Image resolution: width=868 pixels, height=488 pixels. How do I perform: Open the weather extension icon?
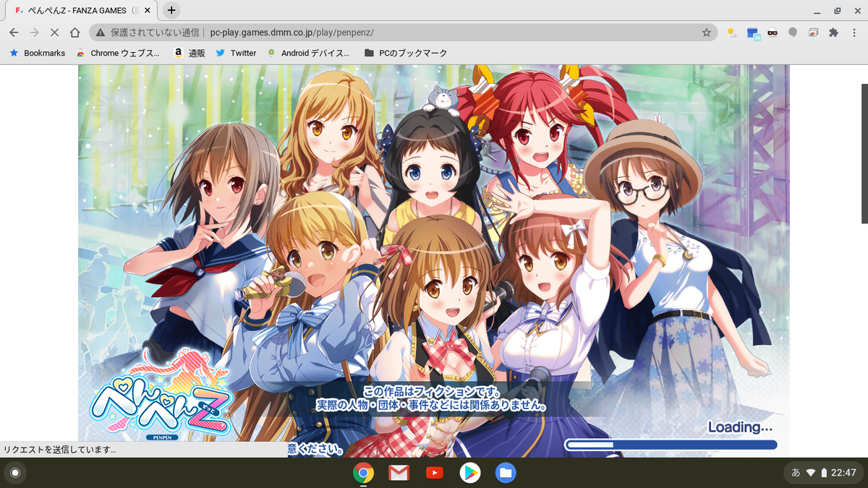pyautogui.click(x=732, y=33)
